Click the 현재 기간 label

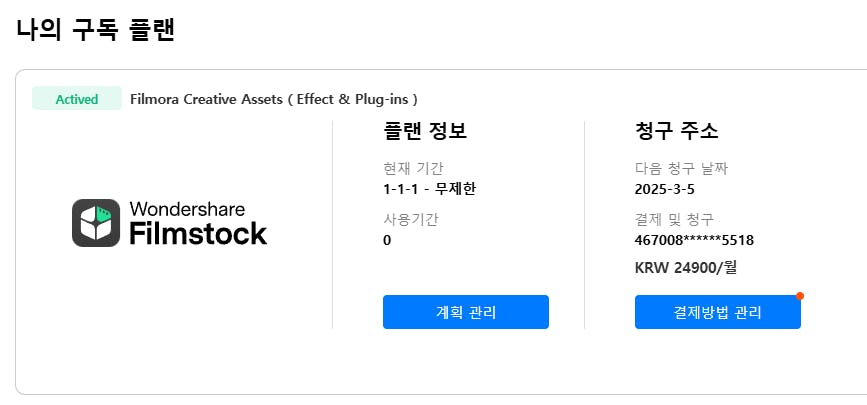413,168
